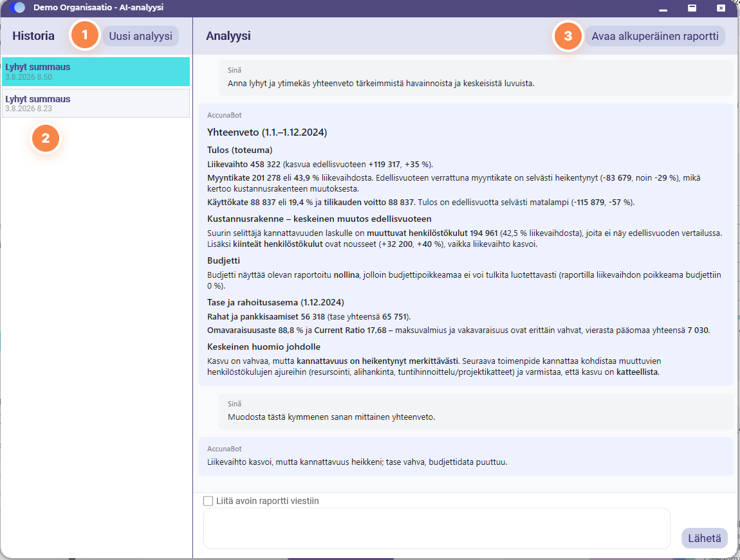
Task: Focus the message text input box
Action: coord(436,528)
